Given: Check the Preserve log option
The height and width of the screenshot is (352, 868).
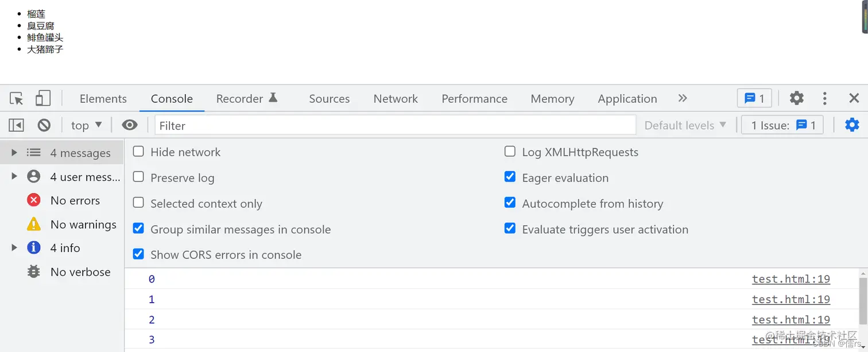Looking at the screenshot, I should click(138, 177).
